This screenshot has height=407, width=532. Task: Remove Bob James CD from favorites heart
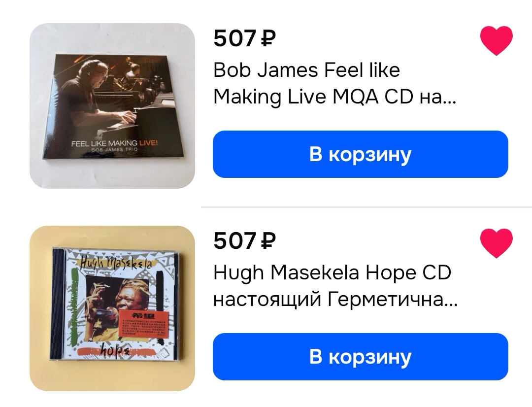pyautogui.click(x=497, y=41)
